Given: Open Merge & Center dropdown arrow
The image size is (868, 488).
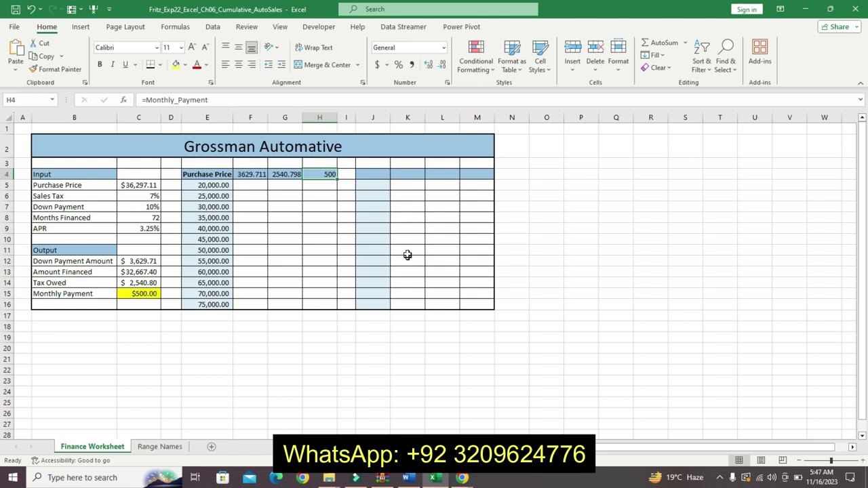Looking at the screenshot, I should click(357, 65).
